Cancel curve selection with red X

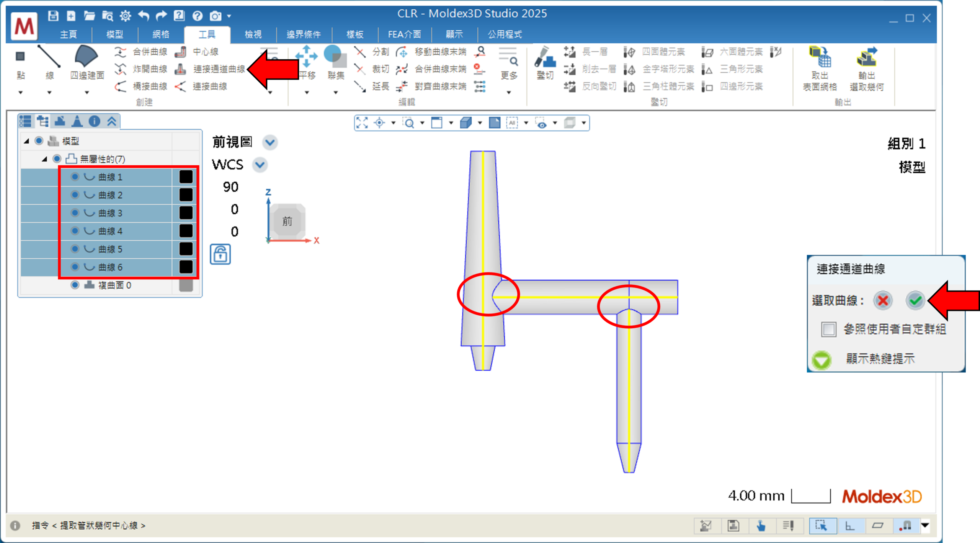(883, 300)
